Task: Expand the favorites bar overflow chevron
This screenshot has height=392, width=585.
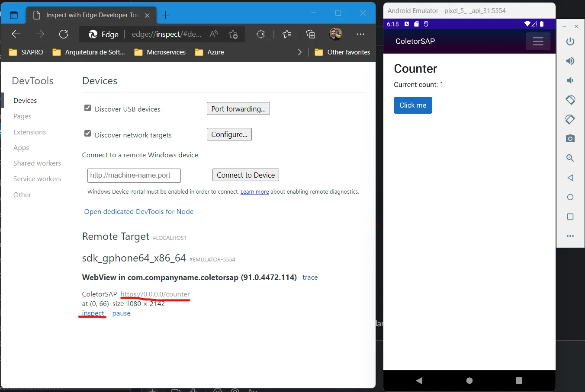Action: (x=299, y=52)
